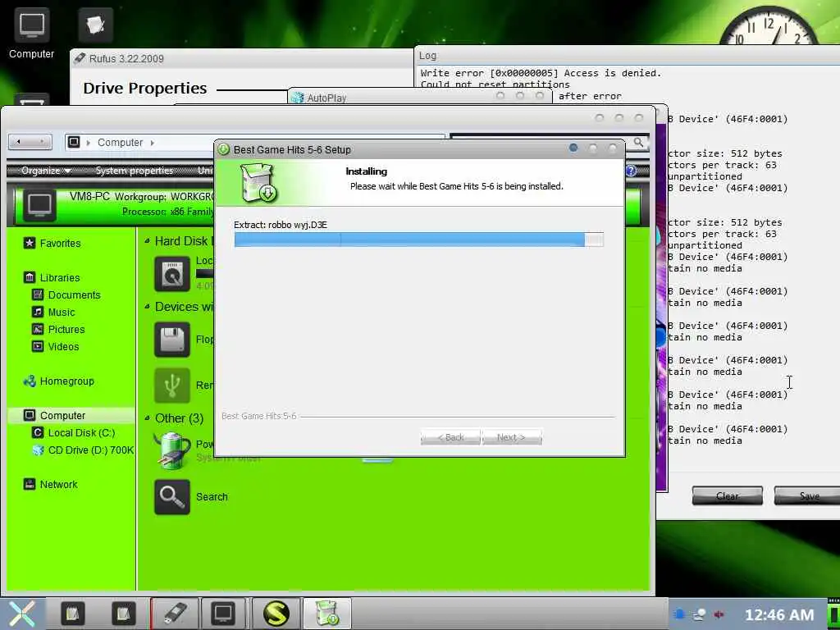
Task: Click the Next button in installer
Action: point(512,437)
